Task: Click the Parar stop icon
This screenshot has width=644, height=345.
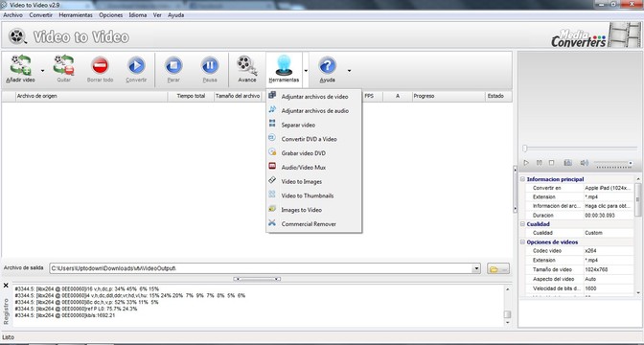Action: tap(173, 65)
